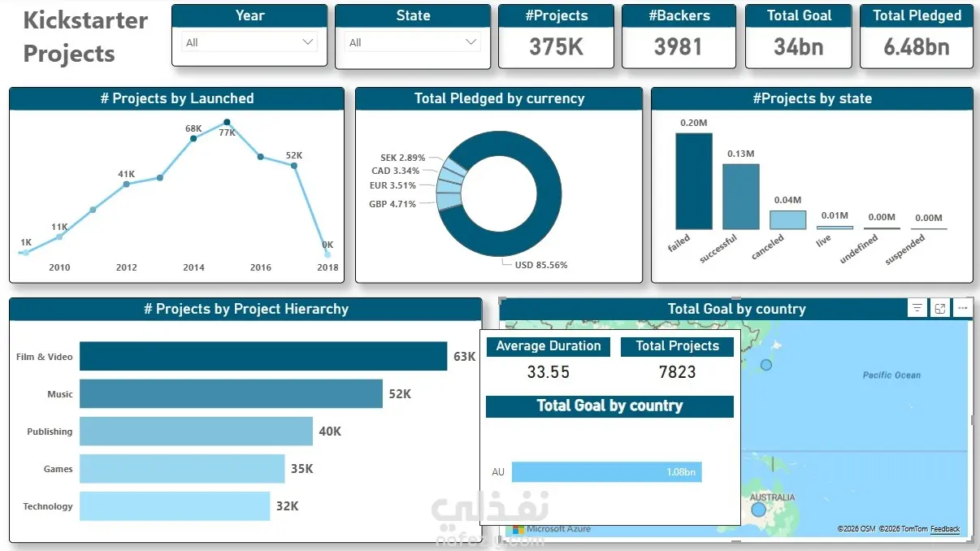Click the failed bar in Projects by state

[x=693, y=181]
